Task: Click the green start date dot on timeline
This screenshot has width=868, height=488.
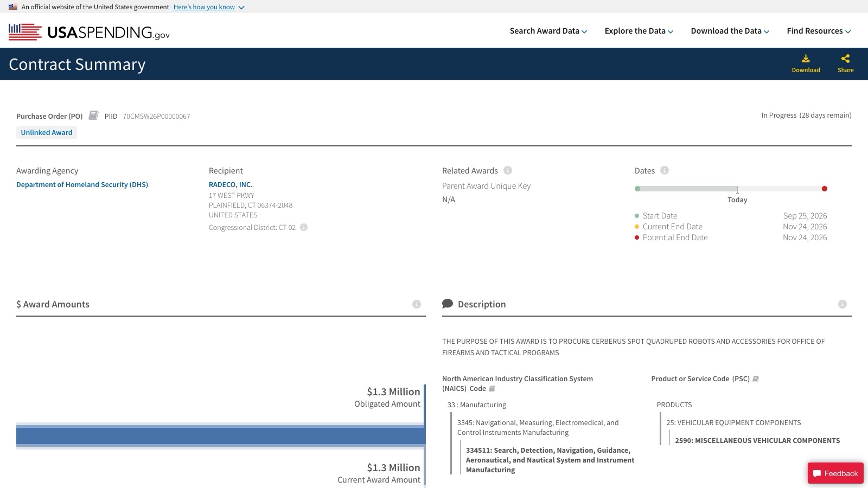Action: pyautogui.click(x=637, y=189)
